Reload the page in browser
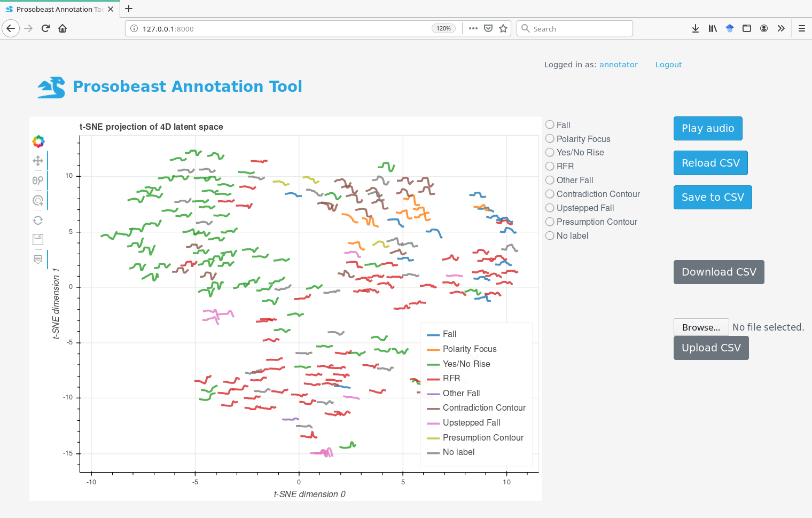This screenshot has width=812, height=518. 45,28
